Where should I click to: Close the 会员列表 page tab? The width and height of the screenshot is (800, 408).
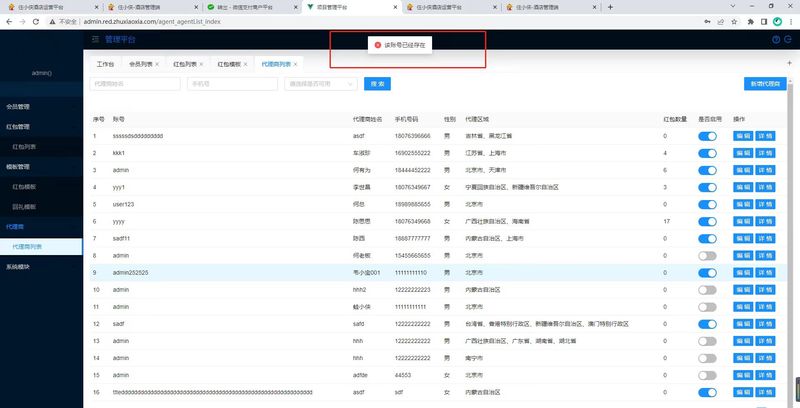157,64
